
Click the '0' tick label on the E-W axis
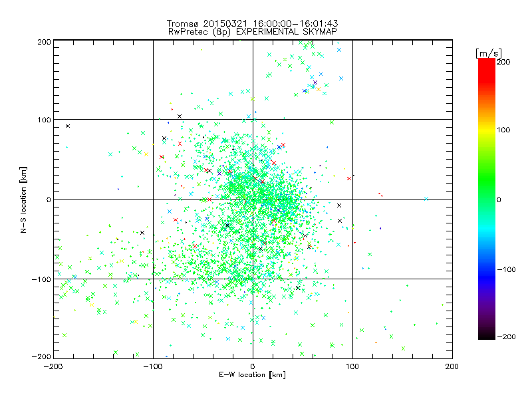coord(253,366)
